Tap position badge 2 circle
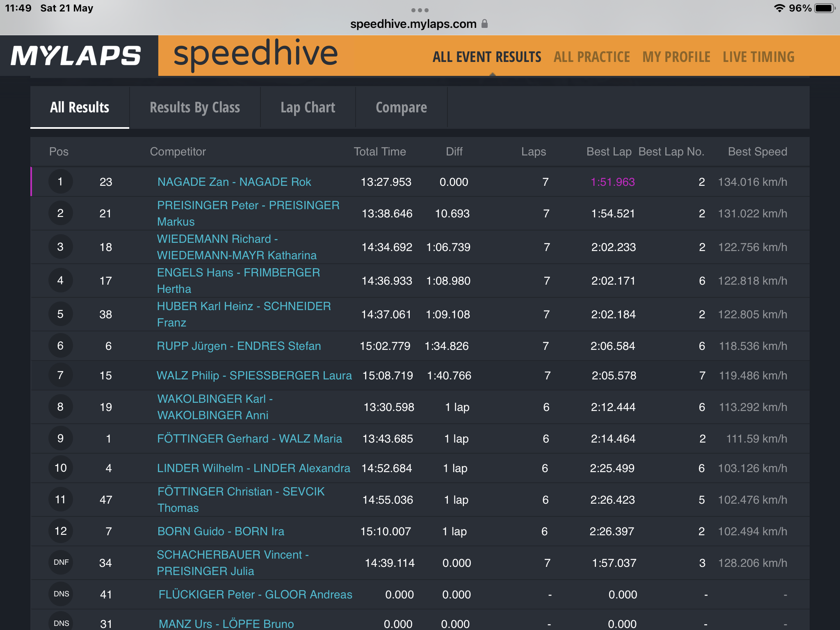The image size is (840, 630). click(60, 213)
